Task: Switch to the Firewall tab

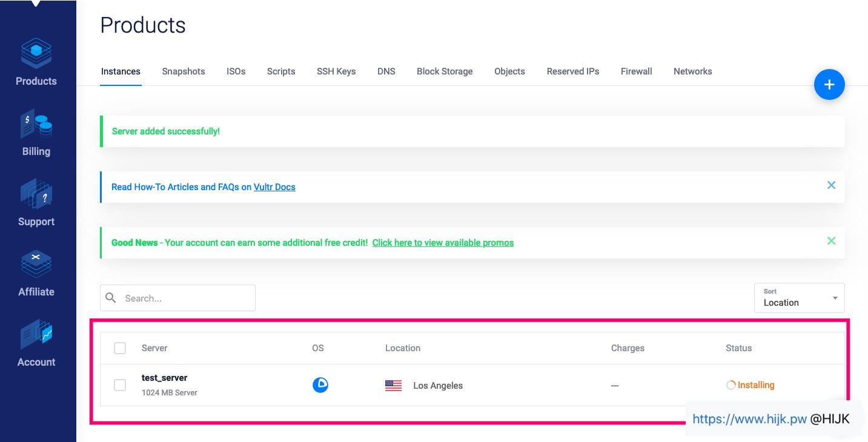Action: pos(636,71)
